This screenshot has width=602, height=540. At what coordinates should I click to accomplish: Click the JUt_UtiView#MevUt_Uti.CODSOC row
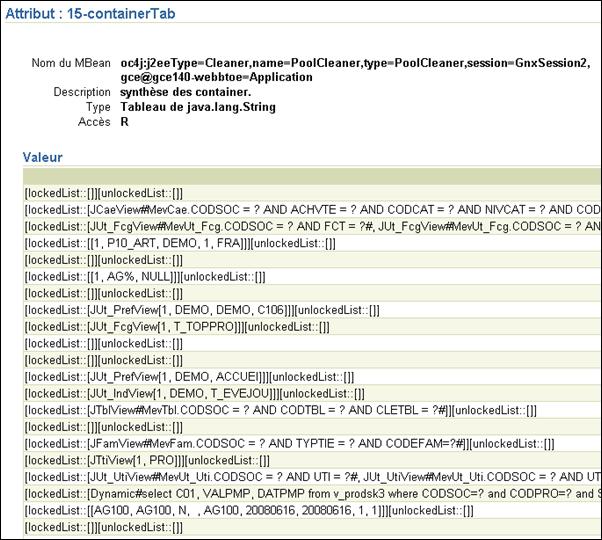312,477
